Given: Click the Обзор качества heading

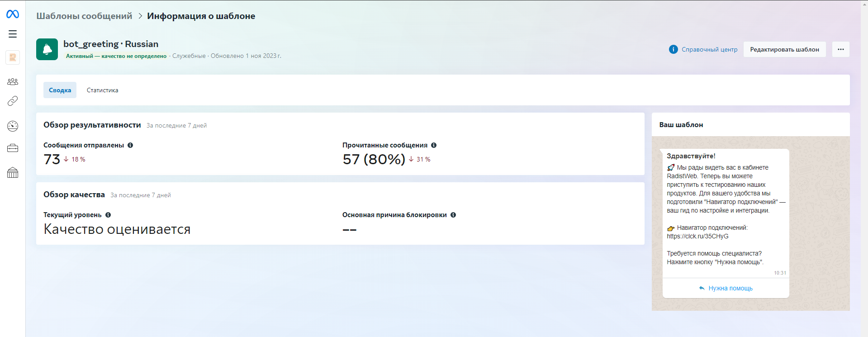Looking at the screenshot, I should (x=74, y=195).
